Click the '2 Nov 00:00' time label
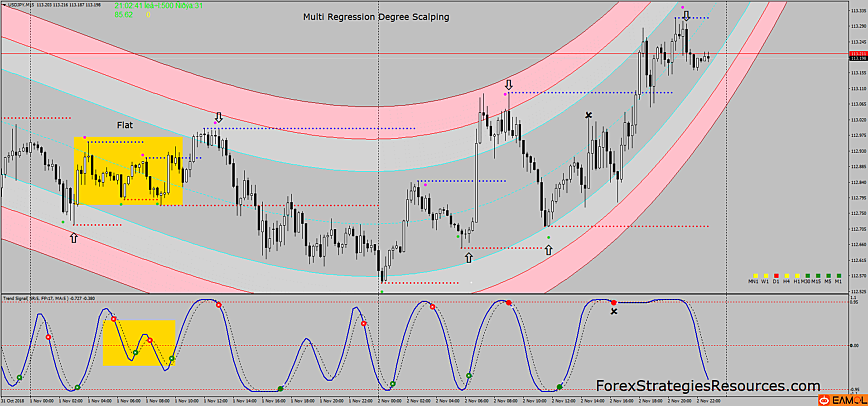Viewport: 868px width, 406px height. (390, 401)
